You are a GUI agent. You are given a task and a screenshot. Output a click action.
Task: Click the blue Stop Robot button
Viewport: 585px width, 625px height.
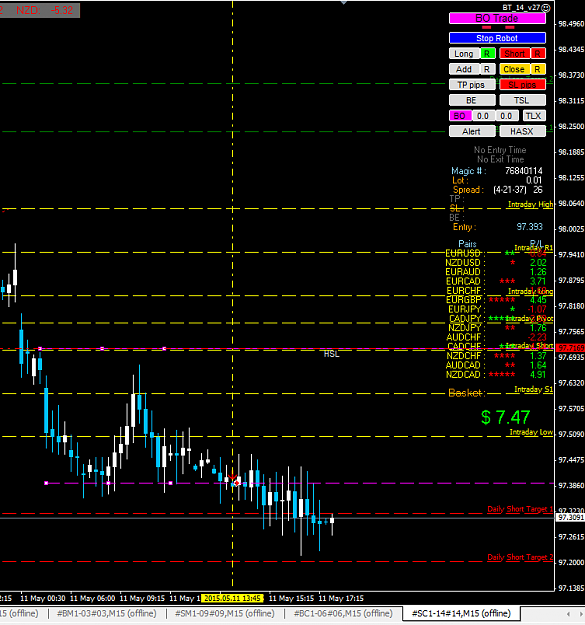coord(497,38)
